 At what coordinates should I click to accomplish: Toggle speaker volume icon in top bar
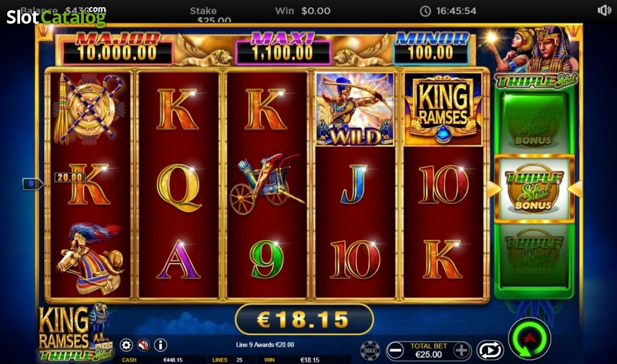(x=604, y=10)
